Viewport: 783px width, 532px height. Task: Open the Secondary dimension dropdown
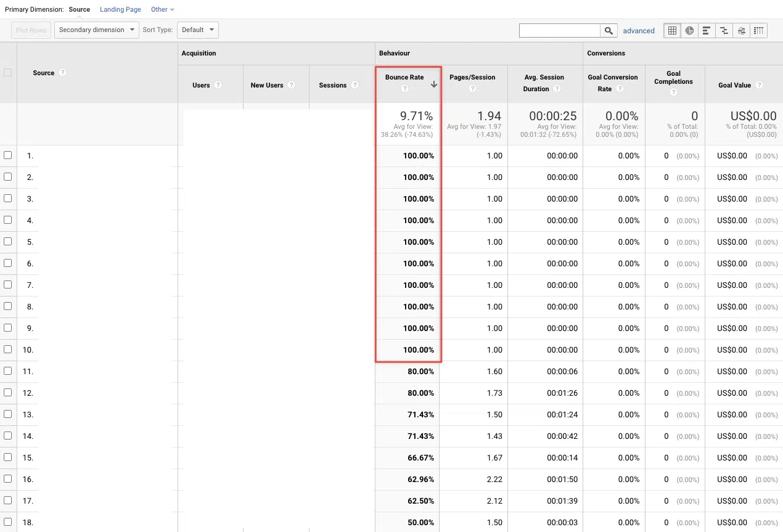96,30
